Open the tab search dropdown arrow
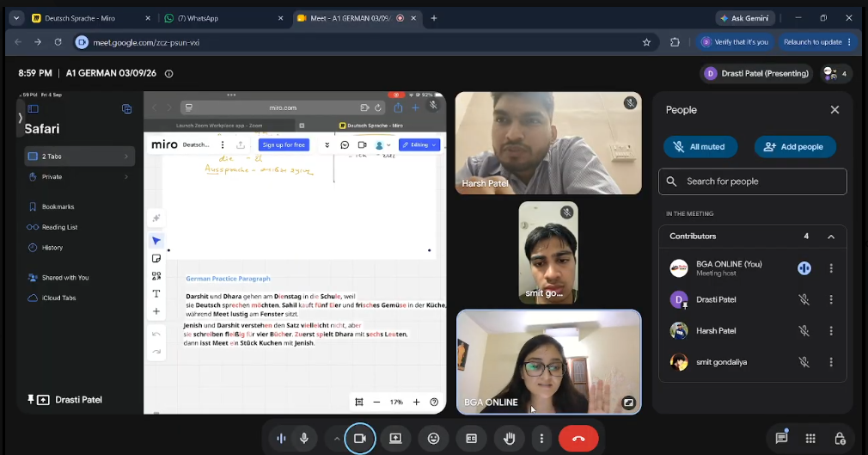The height and width of the screenshot is (455, 868). (16, 18)
